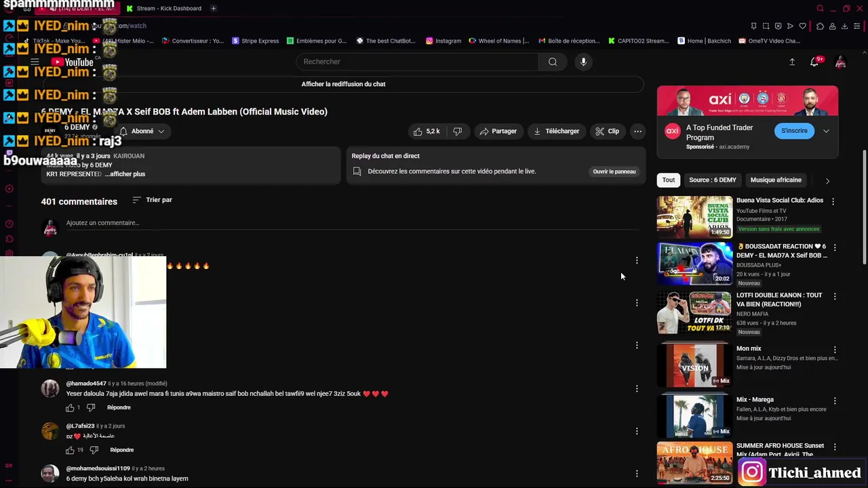Image resolution: width=868 pixels, height=488 pixels.
Task: Open hamado4547 comment options menu
Action: (637, 389)
